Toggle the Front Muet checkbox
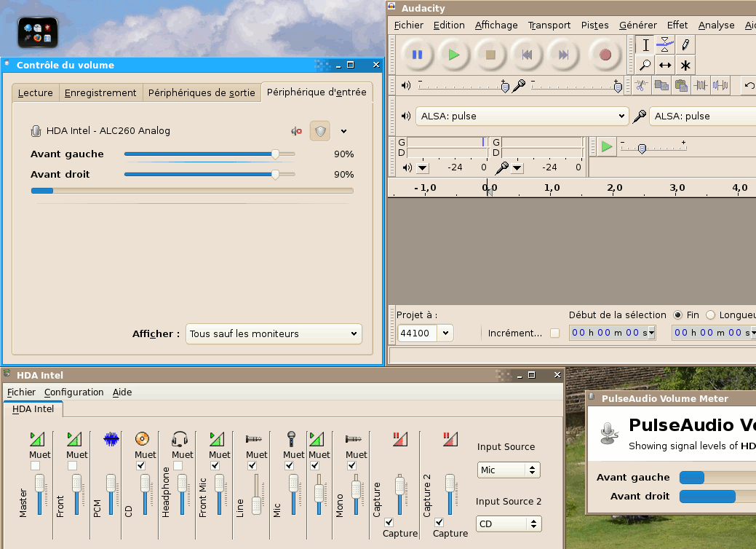 (72, 465)
